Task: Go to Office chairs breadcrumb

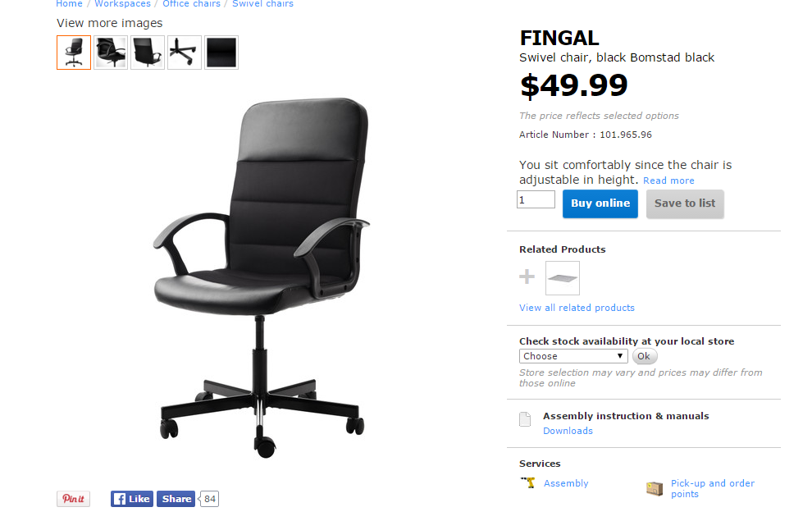Action: [x=192, y=3]
